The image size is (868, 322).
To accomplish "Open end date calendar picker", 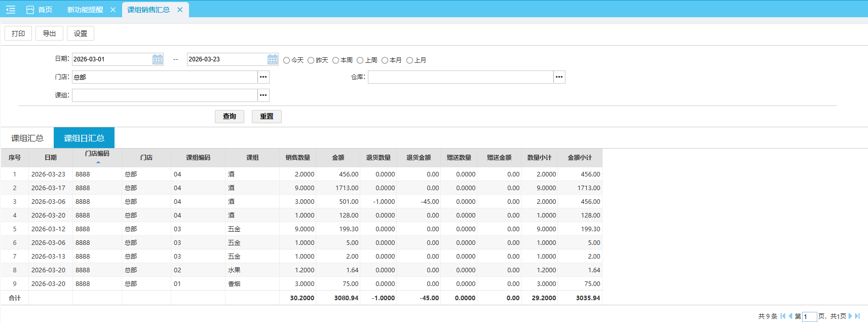I will click(273, 59).
